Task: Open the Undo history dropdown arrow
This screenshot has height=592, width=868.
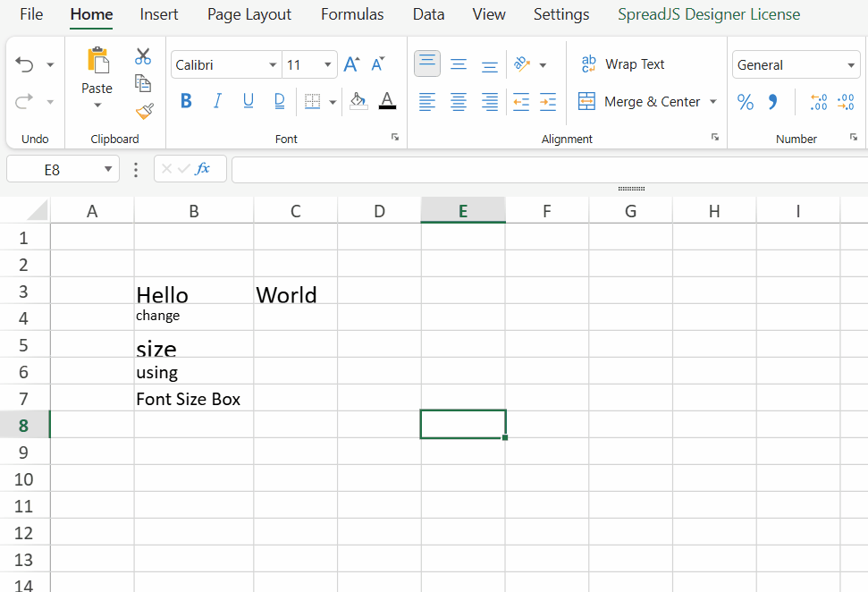Action: click(x=50, y=64)
